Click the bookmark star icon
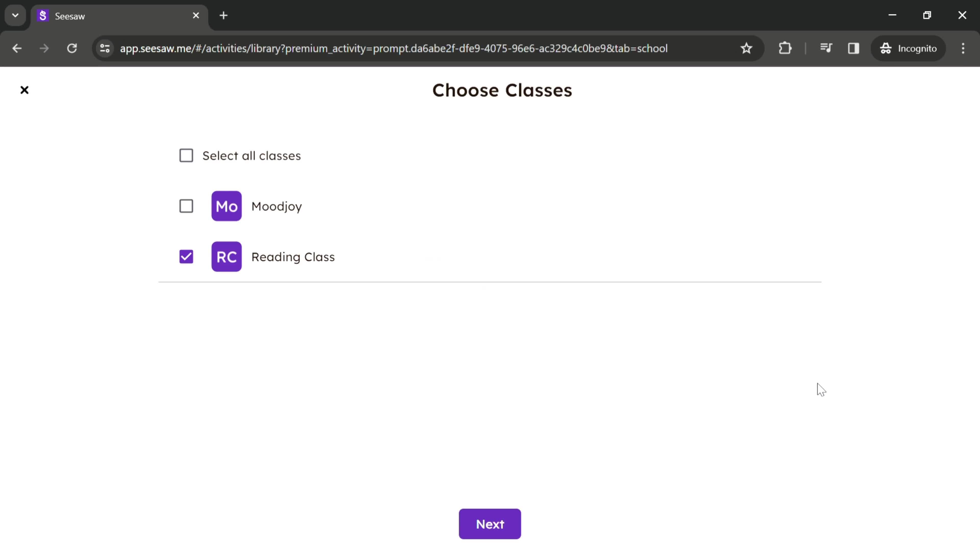The image size is (980, 551). [746, 48]
